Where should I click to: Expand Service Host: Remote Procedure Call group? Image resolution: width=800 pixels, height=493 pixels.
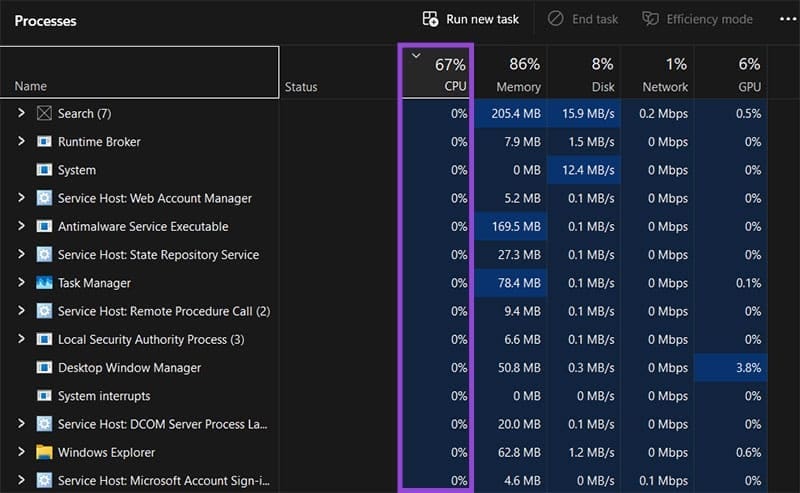[x=21, y=311]
